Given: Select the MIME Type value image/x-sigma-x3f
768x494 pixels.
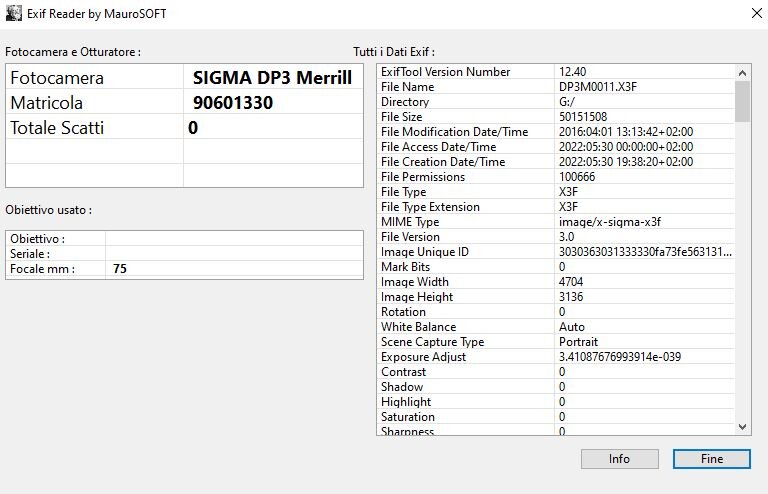Looking at the screenshot, I should click(610, 222).
